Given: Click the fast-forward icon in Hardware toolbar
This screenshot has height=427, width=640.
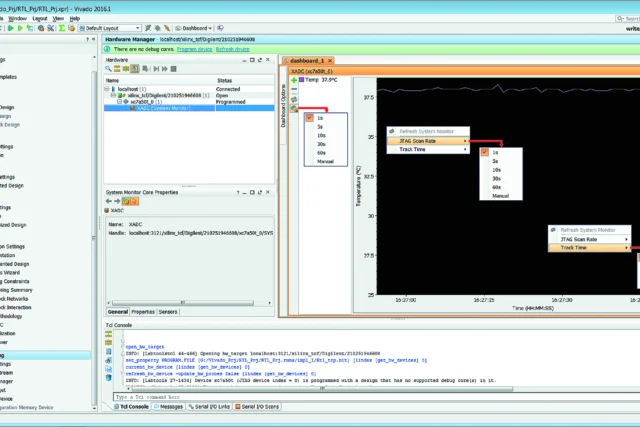Looking at the screenshot, I should 165,69.
